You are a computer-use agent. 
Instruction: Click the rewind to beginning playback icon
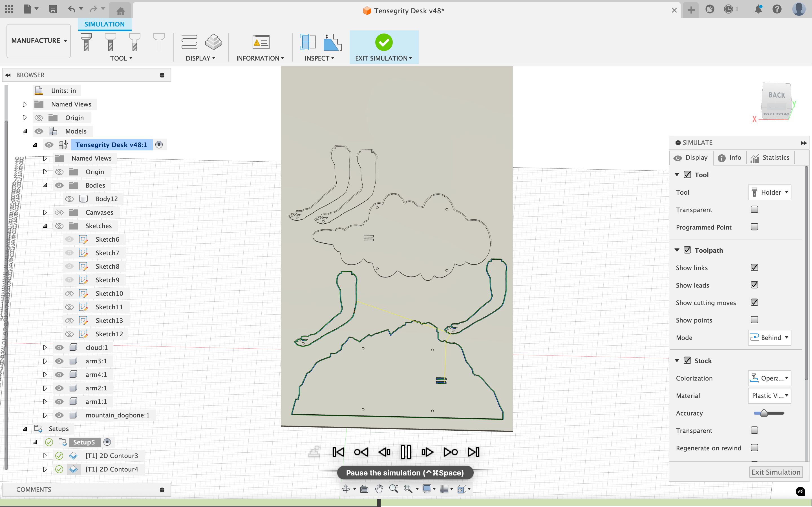(338, 452)
